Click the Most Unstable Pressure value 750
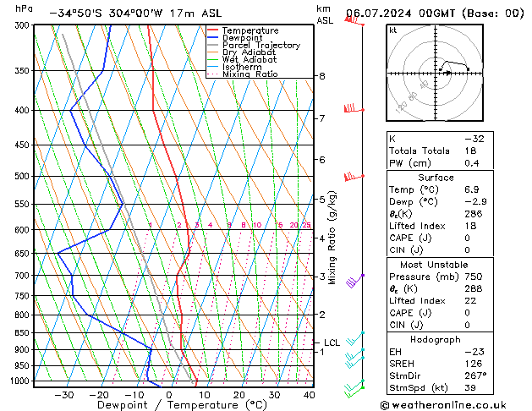Viewport: 532px width, 411px height. (x=474, y=277)
